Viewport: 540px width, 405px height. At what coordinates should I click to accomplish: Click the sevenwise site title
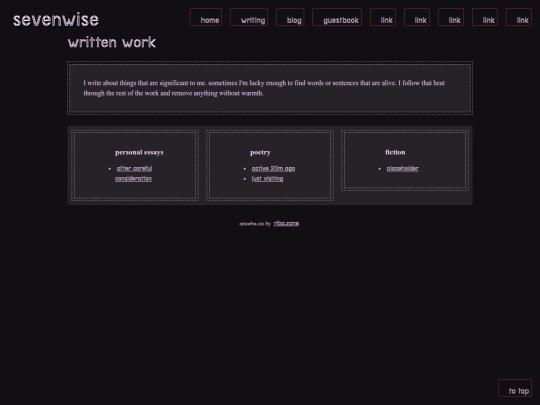pyautogui.click(x=56, y=20)
